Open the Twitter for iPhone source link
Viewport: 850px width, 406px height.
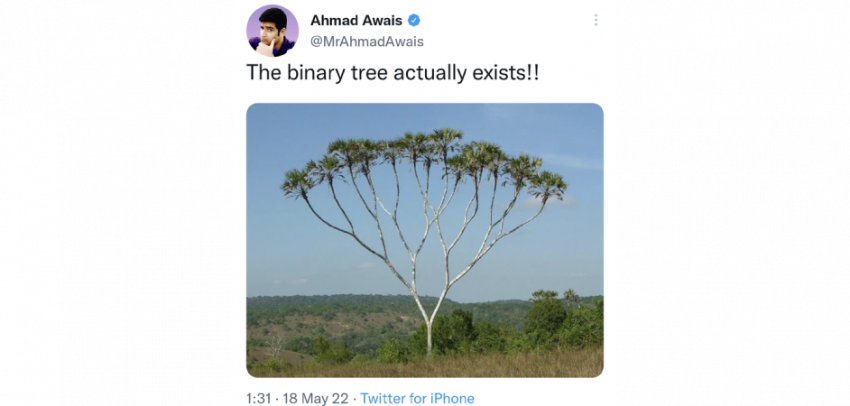(417, 398)
